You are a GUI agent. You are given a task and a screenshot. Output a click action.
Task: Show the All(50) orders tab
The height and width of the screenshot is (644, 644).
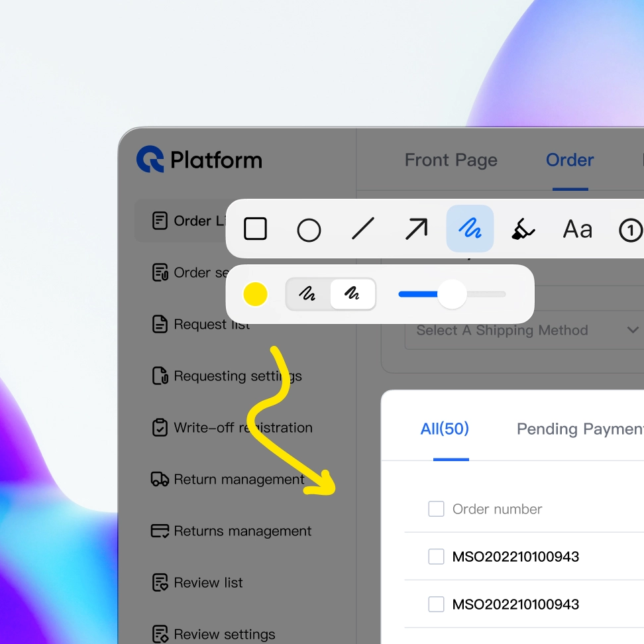click(445, 429)
